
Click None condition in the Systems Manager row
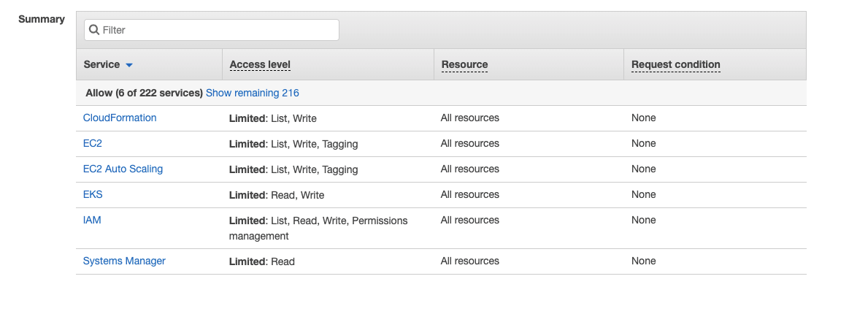tap(643, 261)
